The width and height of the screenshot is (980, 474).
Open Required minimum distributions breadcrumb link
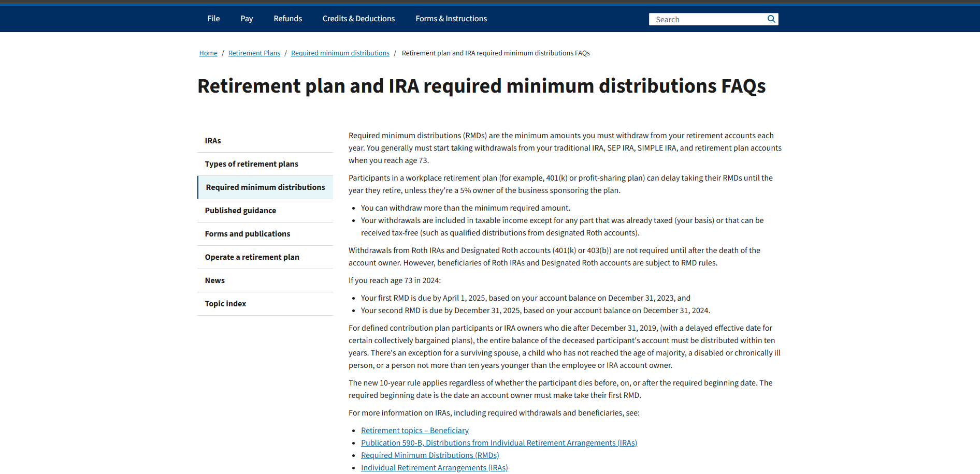(340, 53)
